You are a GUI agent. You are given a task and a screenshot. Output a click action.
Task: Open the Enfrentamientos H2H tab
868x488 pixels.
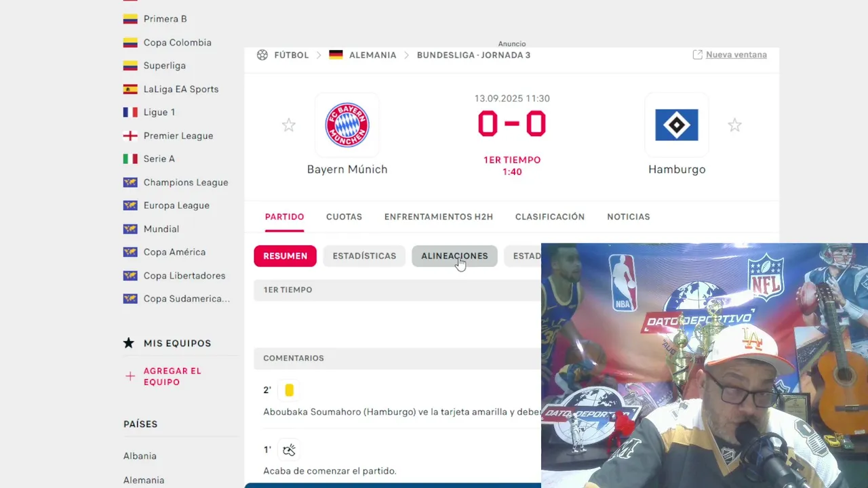click(x=439, y=217)
